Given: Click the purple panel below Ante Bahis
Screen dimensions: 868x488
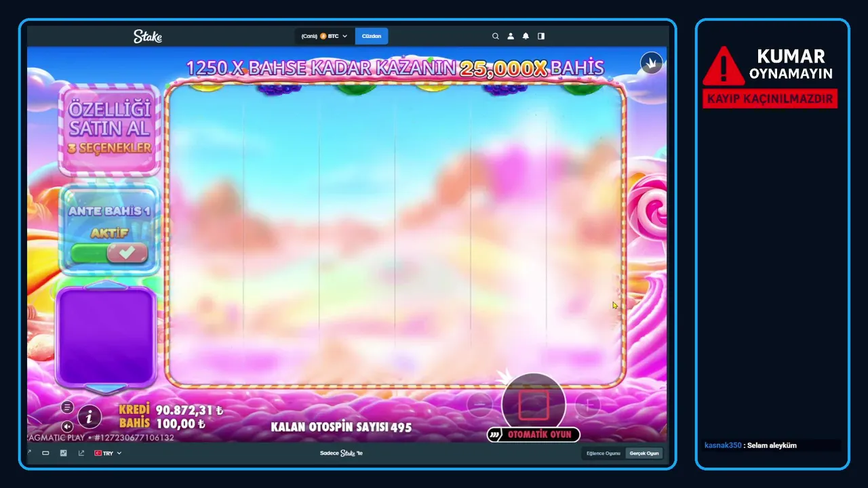Looking at the screenshot, I should point(106,336).
